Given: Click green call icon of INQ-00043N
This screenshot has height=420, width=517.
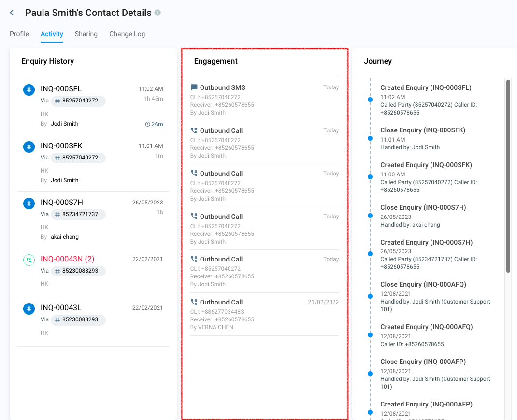Looking at the screenshot, I should pyautogui.click(x=29, y=260).
